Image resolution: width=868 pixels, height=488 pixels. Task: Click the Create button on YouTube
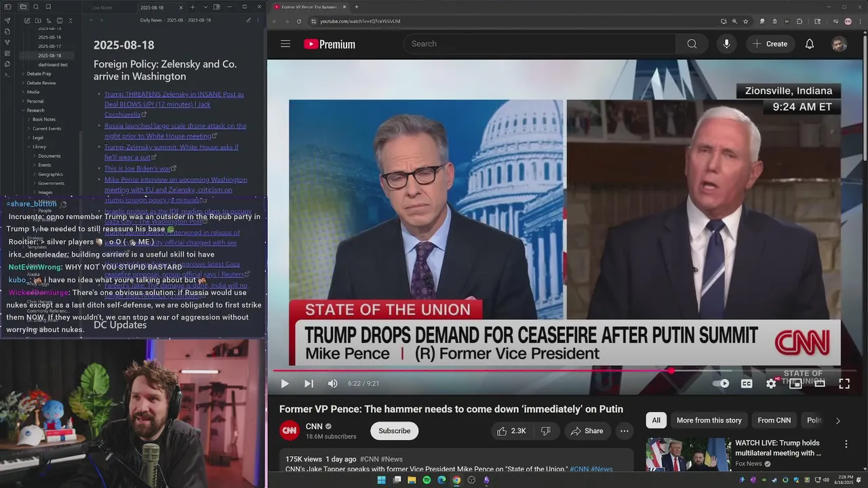click(x=770, y=44)
